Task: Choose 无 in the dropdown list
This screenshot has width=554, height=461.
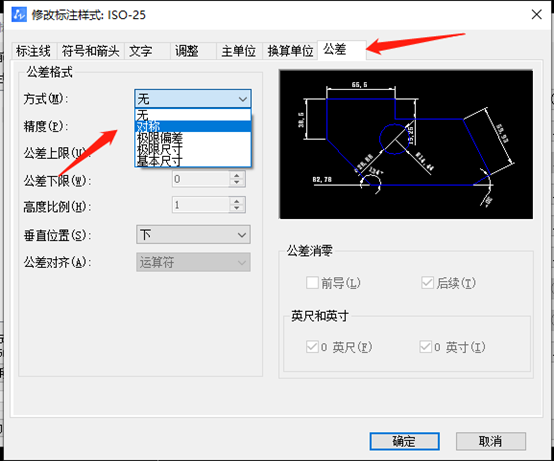Action: coord(193,115)
